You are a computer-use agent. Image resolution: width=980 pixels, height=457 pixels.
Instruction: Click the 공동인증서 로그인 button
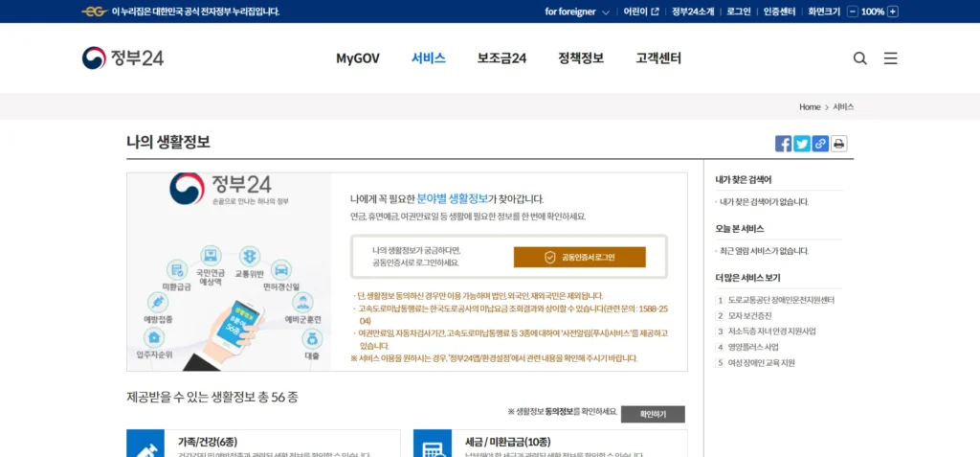pyautogui.click(x=579, y=258)
